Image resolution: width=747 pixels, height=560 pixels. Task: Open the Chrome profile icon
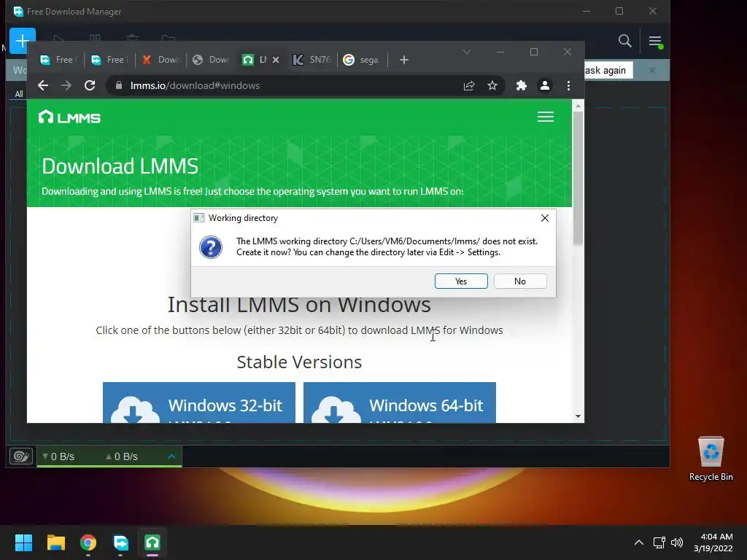(x=544, y=86)
